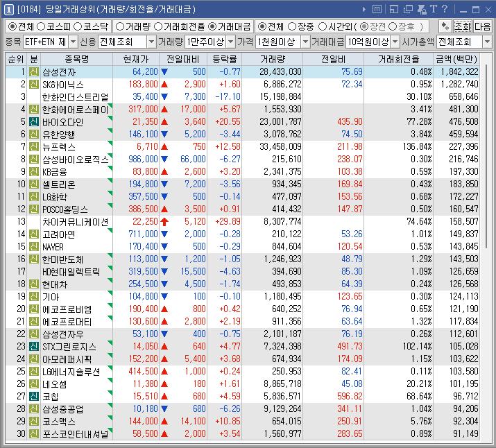Screen dimensions: 496x448
Task: Click the dark 신 badge next to 바이오다인
Action: coord(34,122)
